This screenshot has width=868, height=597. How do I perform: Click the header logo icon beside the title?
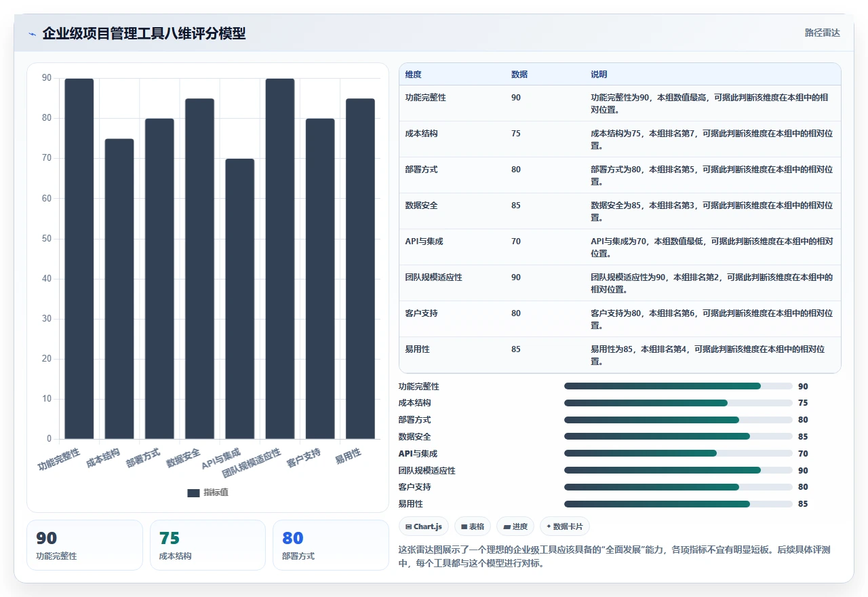pyautogui.click(x=32, y=34)
